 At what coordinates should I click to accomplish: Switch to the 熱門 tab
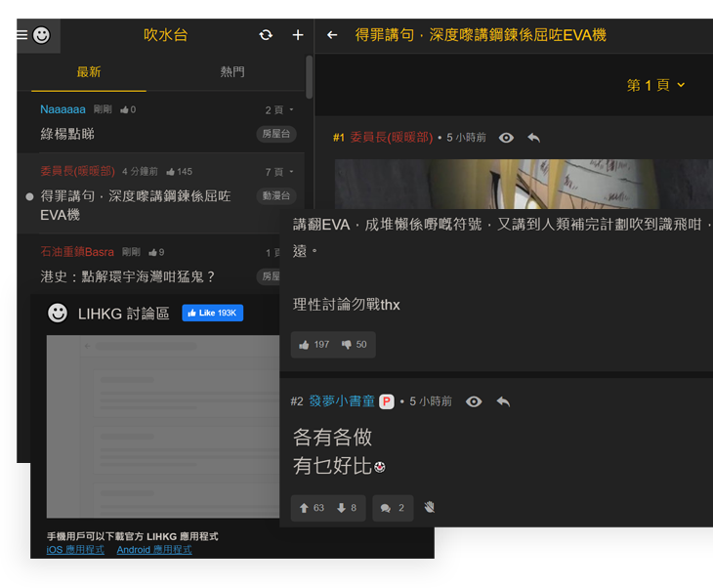232,72
